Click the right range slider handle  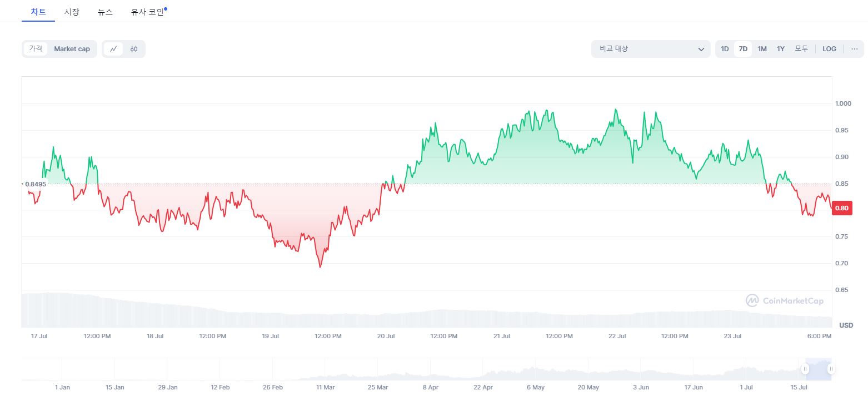[831, 369]
